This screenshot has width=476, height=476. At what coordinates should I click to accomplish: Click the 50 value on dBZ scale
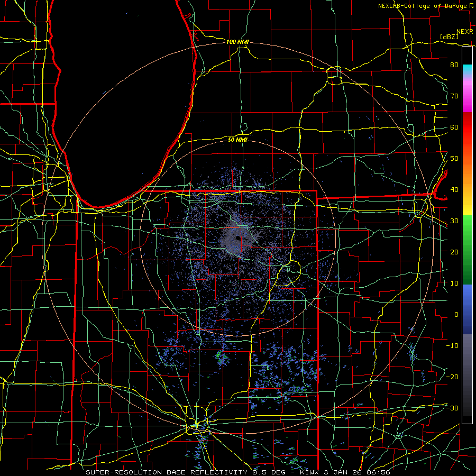coord(454,159)
